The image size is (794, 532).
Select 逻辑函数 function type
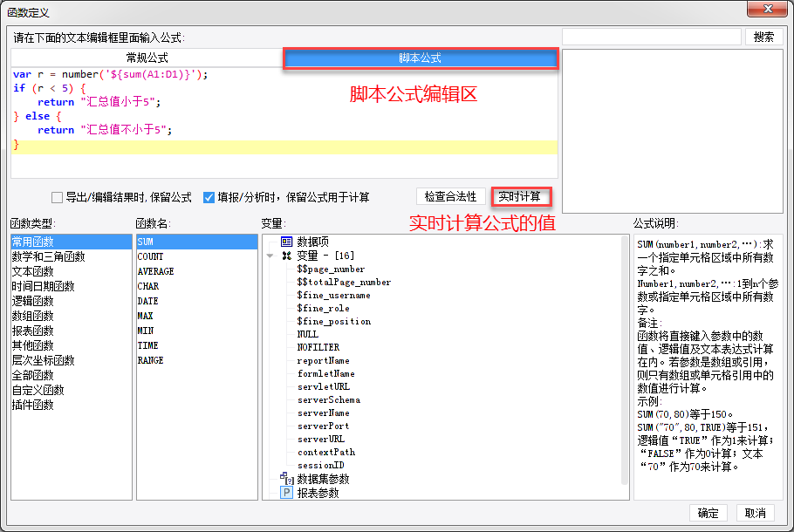coord(71,301)
